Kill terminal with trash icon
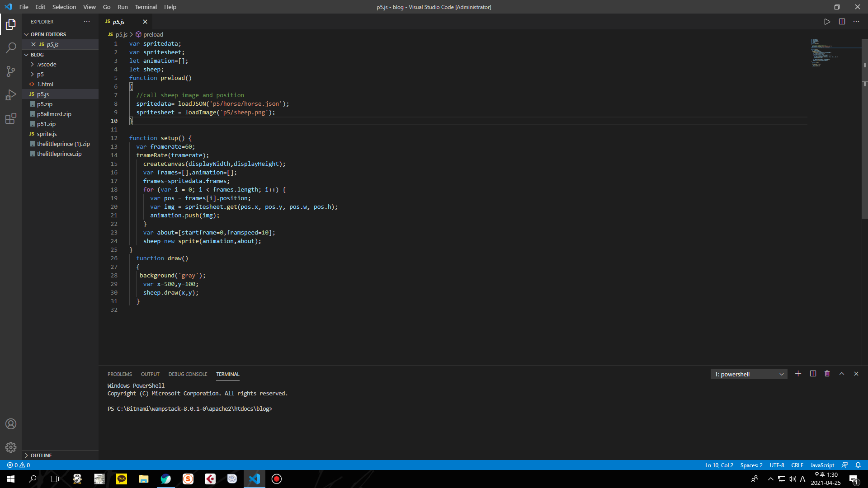 click(x=827, y=374)
